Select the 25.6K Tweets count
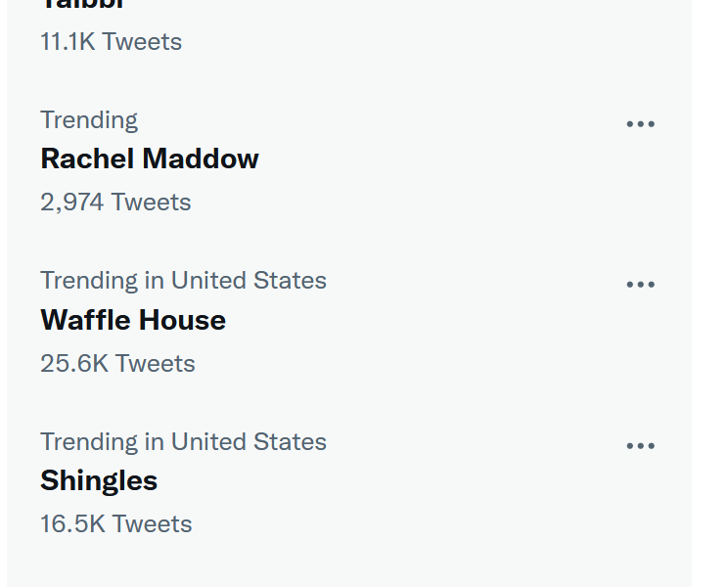The height and width of the screenshot is (587, 728). (x=117, y=363)
